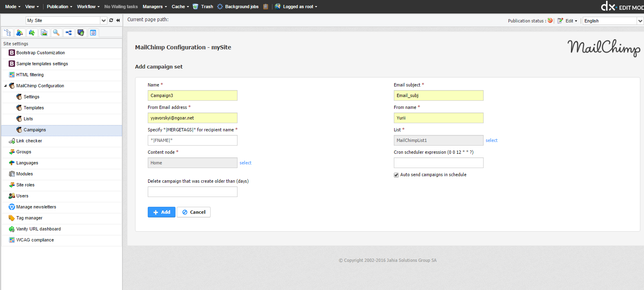Viewport: 644px width, 290px height.
Task: Click the refresh icon beside My Site
Action: 111,20
